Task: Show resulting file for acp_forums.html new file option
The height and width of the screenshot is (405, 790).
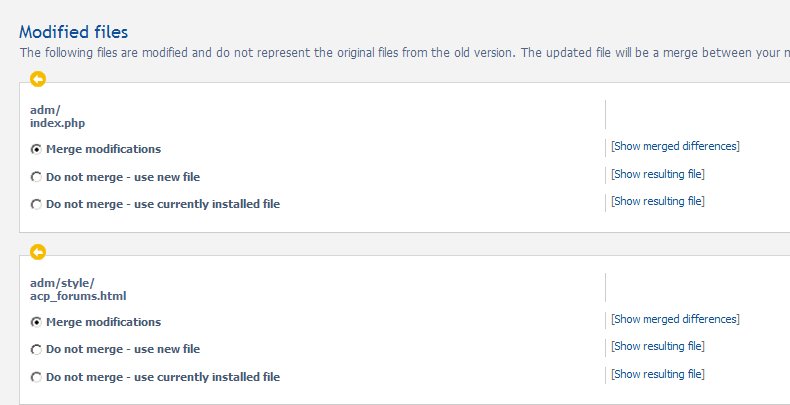Action: tap(658, 346)
